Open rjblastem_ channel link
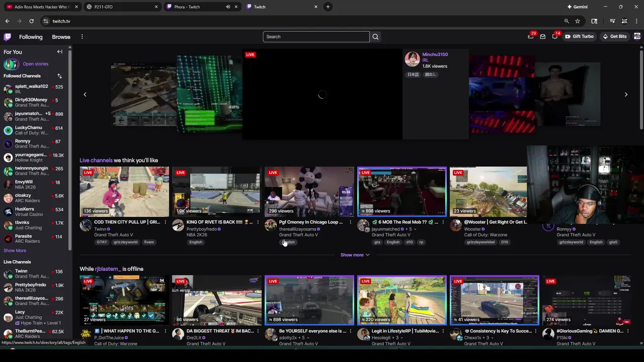 [x=108, y=269]
